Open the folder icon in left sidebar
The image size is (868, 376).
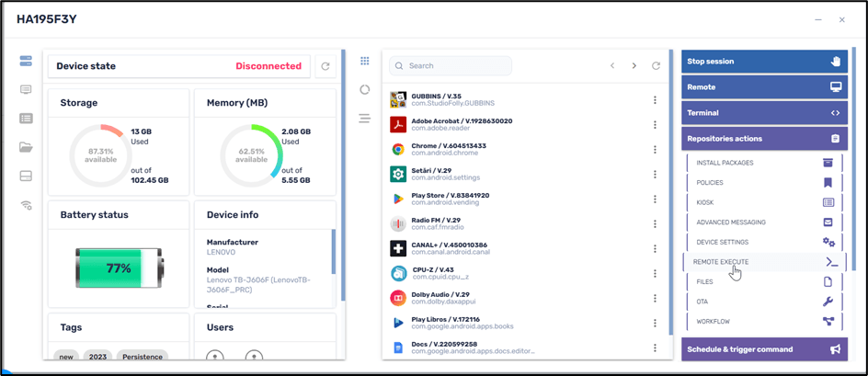tap(26, 147)
